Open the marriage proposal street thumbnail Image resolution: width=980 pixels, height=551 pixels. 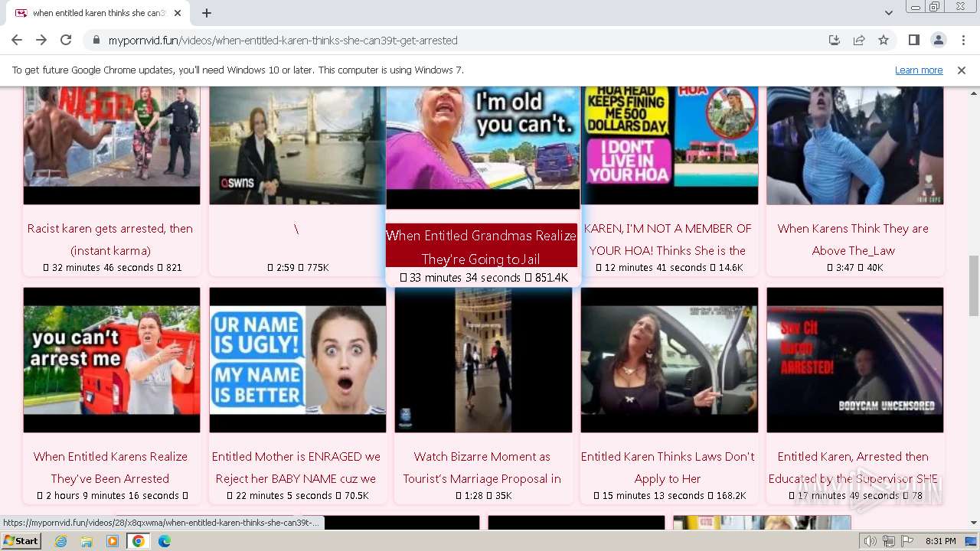coord(483,360)
